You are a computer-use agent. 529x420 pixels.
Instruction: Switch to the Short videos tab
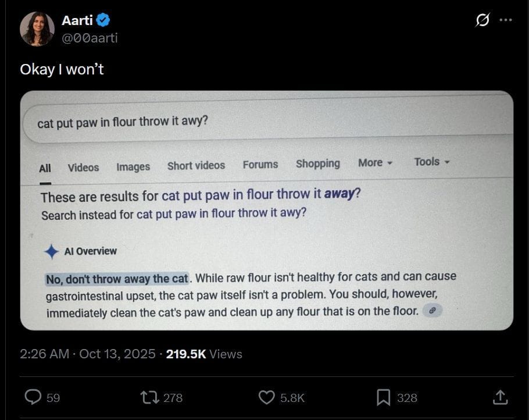pyautogui.click(x=196, y=165)
